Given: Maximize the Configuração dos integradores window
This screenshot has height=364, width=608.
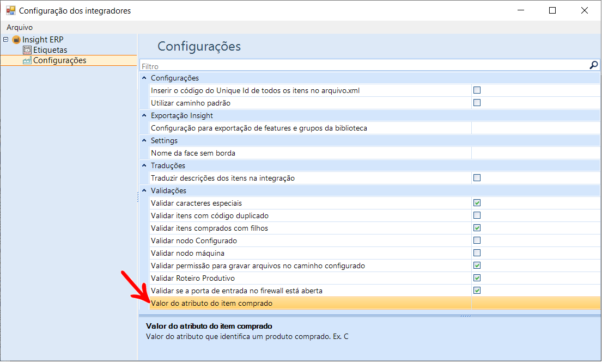Looking at the screenshot, I should click(x=552, y=10).
